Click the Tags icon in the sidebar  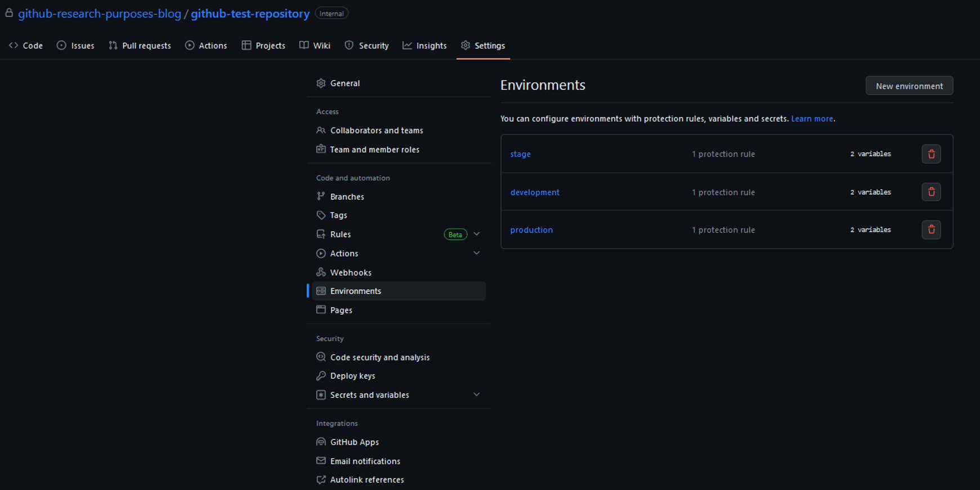pos(321,215)
